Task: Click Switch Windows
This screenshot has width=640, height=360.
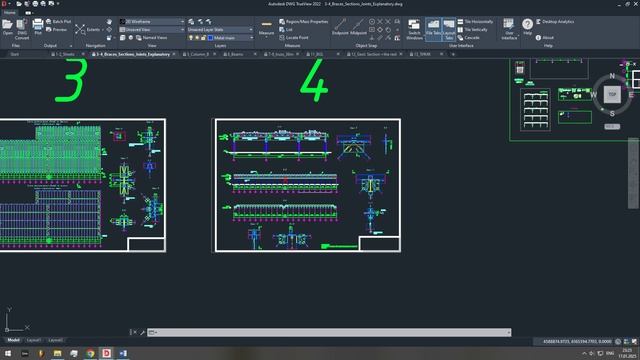Action: [x=414, y=29]
